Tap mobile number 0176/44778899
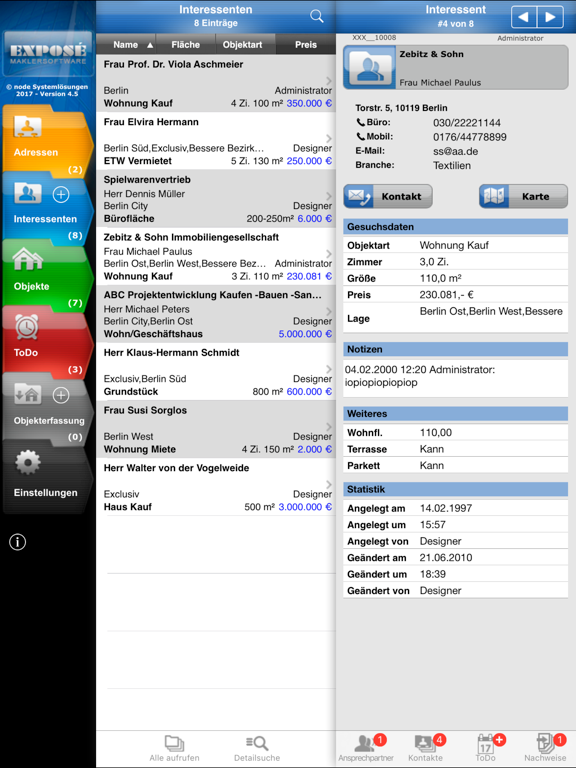This screenshot has width=576, height=768. 470,137
